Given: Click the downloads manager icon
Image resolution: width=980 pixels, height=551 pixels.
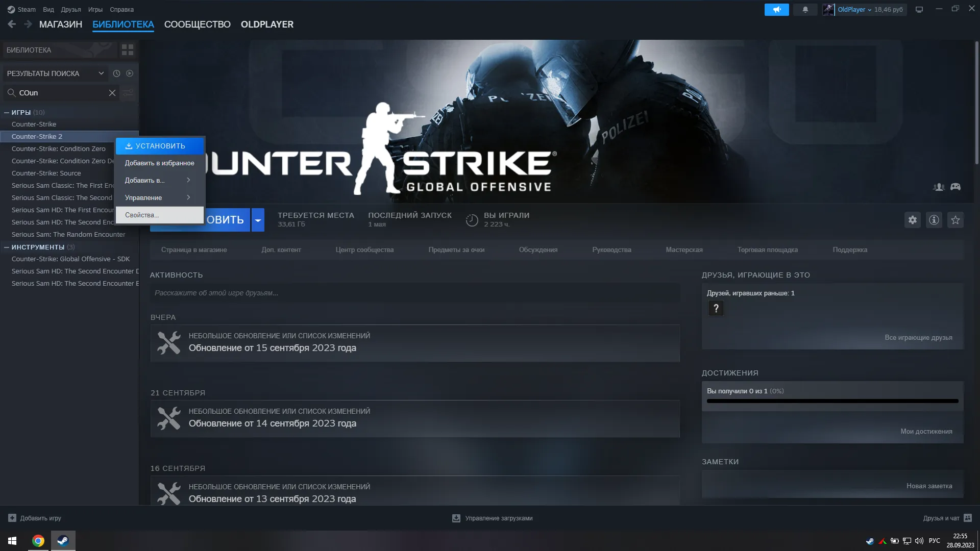Looking at the screenshot, I should pos(456,518).
